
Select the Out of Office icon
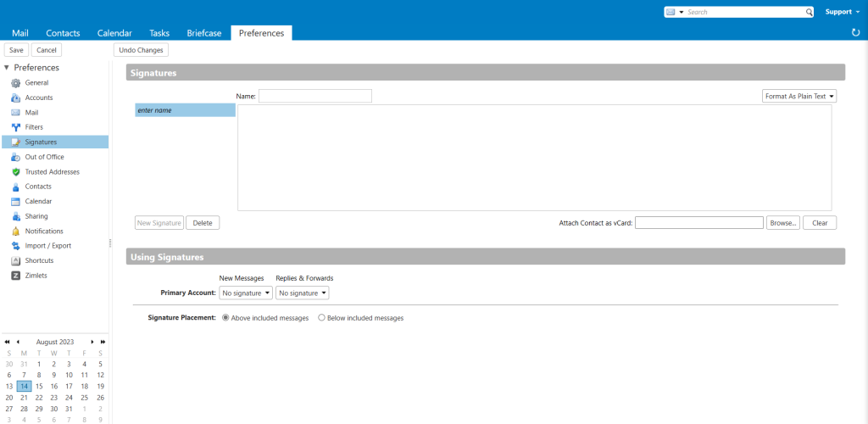(15, 157)
